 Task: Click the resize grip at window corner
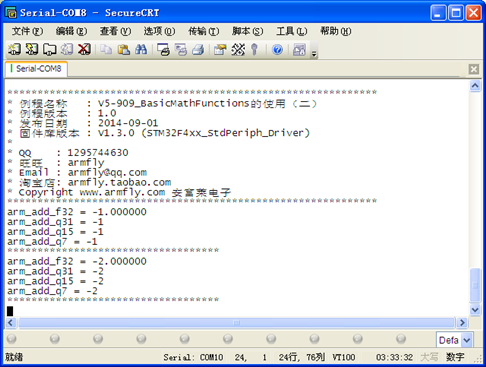pyautogui.click(x=479, y=359)
